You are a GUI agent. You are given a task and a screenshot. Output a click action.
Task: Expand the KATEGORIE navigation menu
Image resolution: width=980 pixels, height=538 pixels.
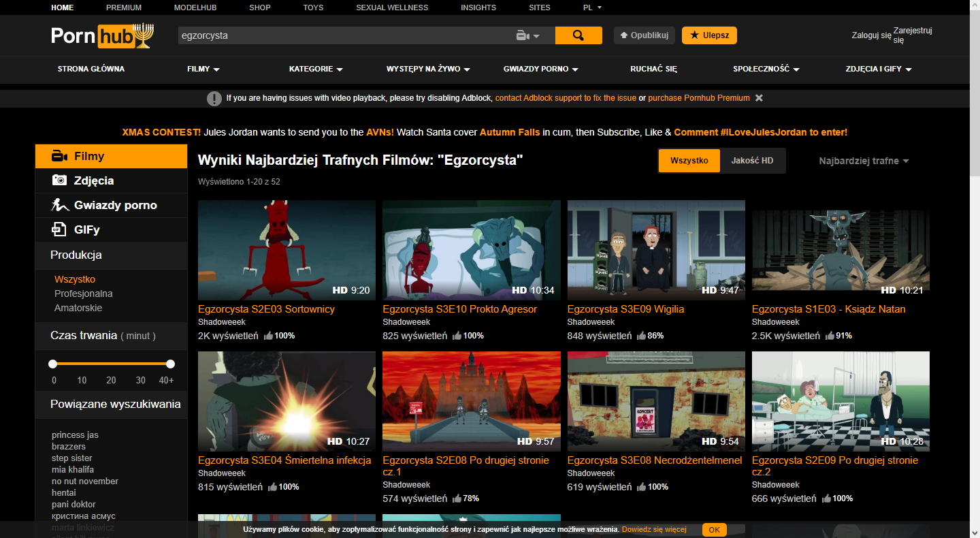[x=316, y=69]
